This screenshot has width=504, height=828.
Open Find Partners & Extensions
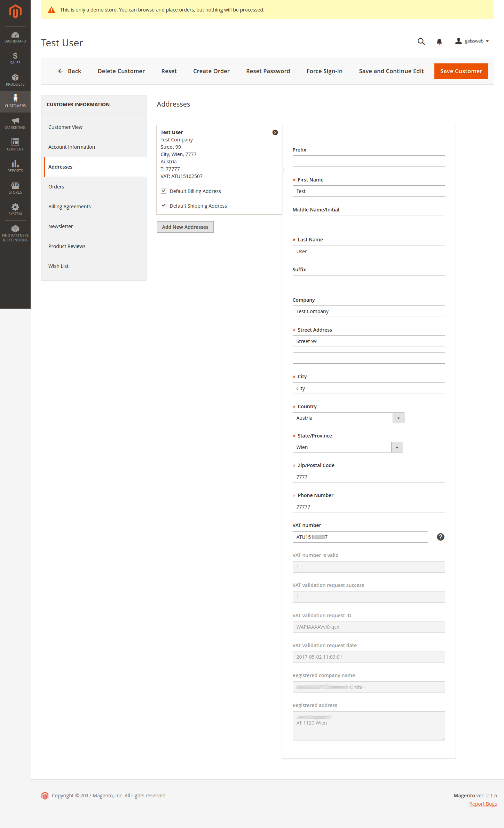[x=15, y=233]
